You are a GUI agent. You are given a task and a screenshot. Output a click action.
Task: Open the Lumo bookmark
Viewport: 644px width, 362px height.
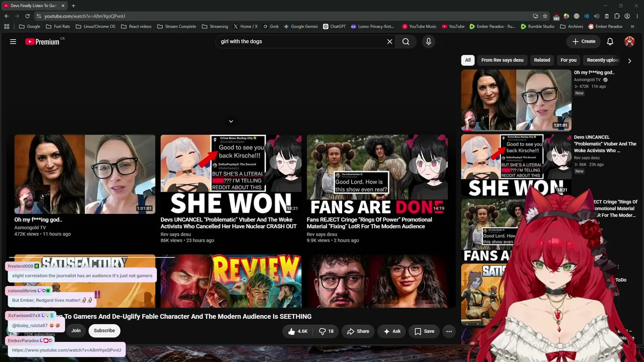(372, 27)
